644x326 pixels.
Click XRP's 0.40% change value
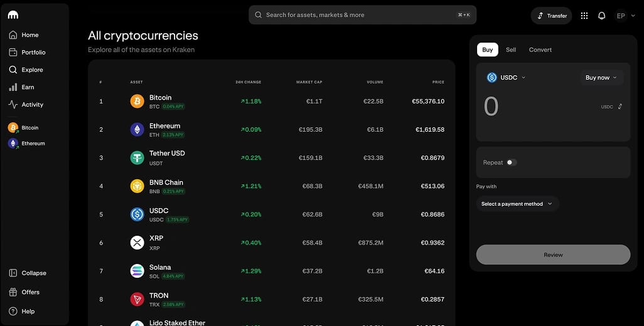[x=251, y=243]
